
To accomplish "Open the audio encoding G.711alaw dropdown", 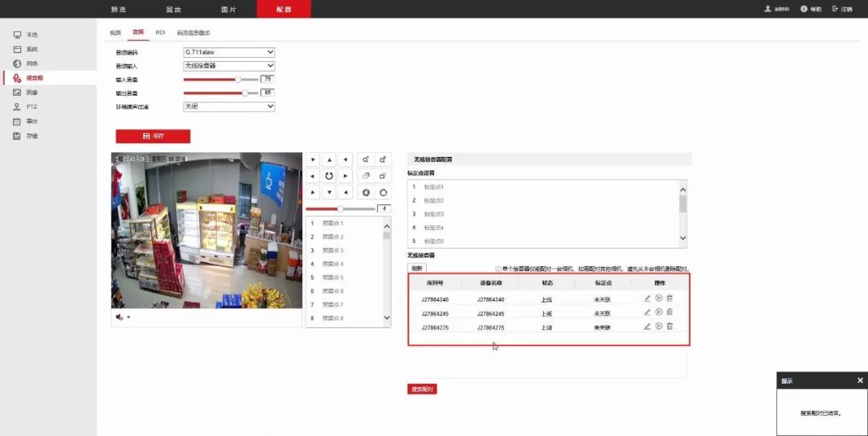I will pos(229,52).
